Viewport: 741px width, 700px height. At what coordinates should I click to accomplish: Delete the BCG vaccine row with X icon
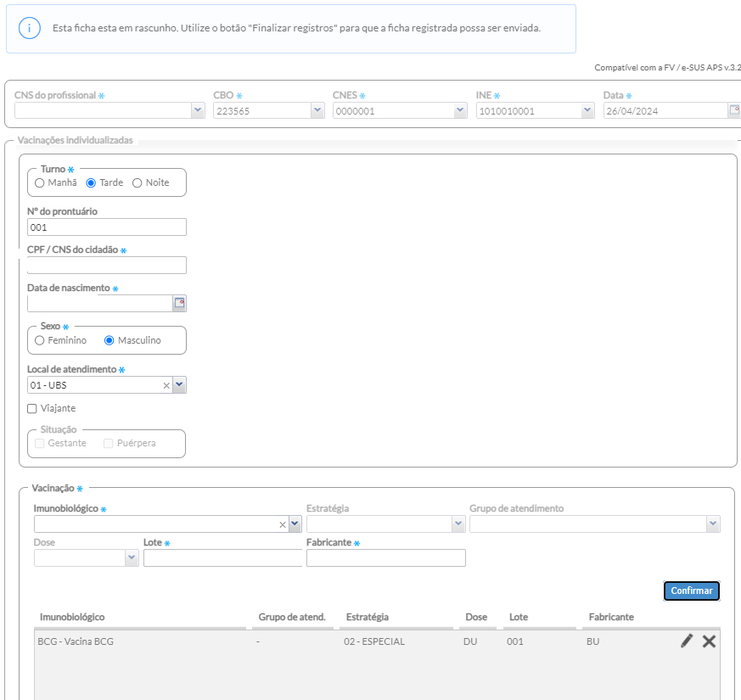pyautogui.click(x=709, y=641)
